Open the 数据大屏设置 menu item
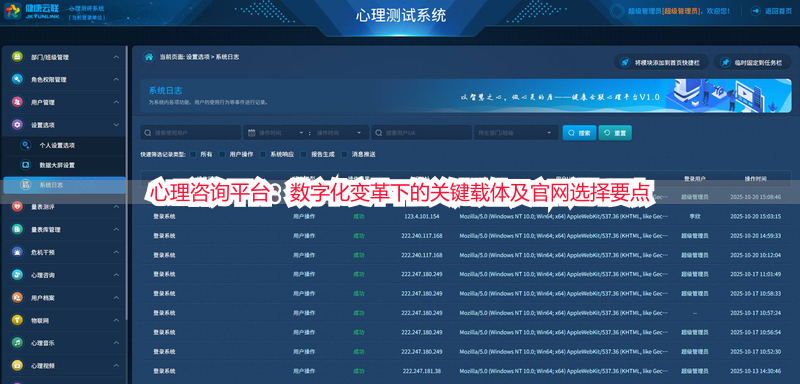The image size is (800, 384). 63,165
